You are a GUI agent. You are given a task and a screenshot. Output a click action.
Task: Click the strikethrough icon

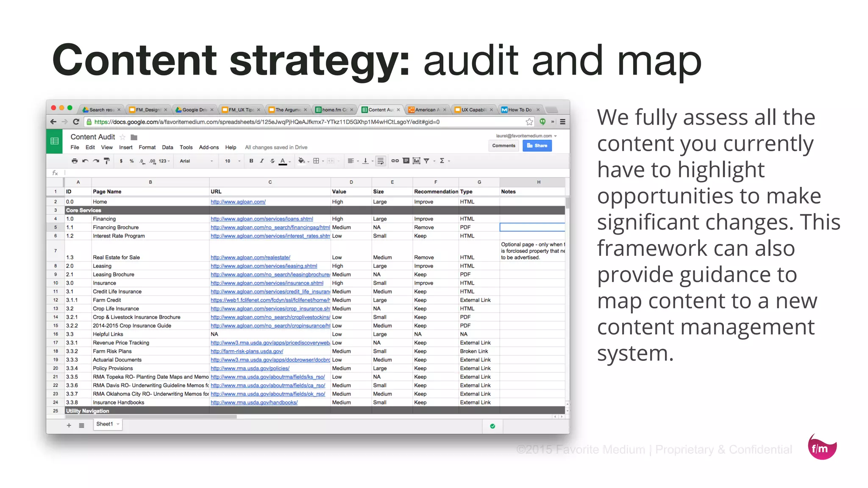pos(273,161)
